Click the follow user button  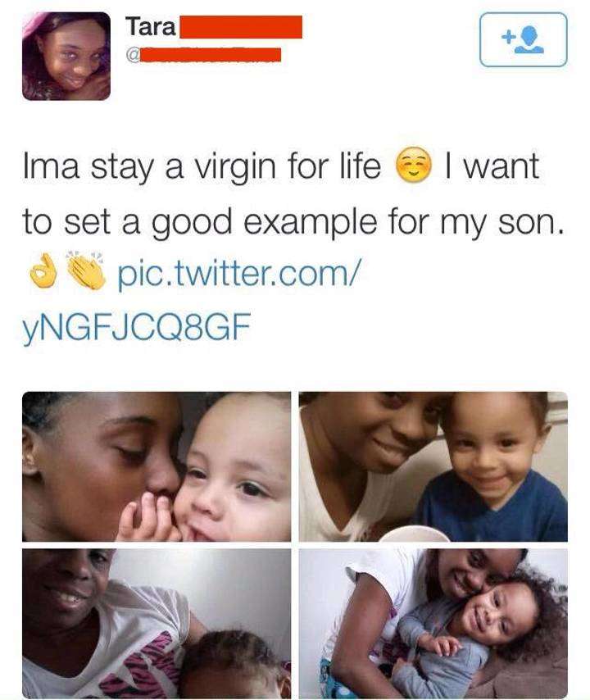(523, 39)
